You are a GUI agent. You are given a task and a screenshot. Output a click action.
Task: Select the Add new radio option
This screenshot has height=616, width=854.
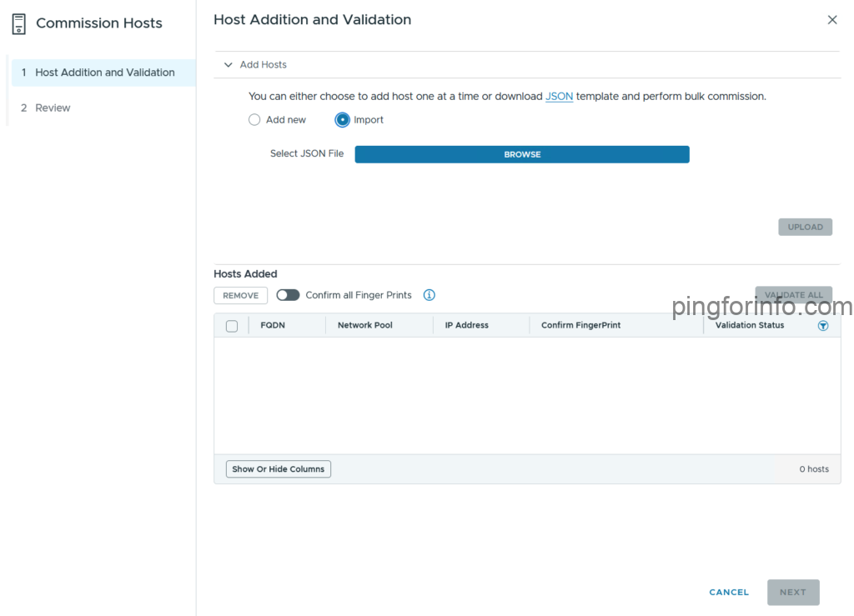tap(254, 120)
